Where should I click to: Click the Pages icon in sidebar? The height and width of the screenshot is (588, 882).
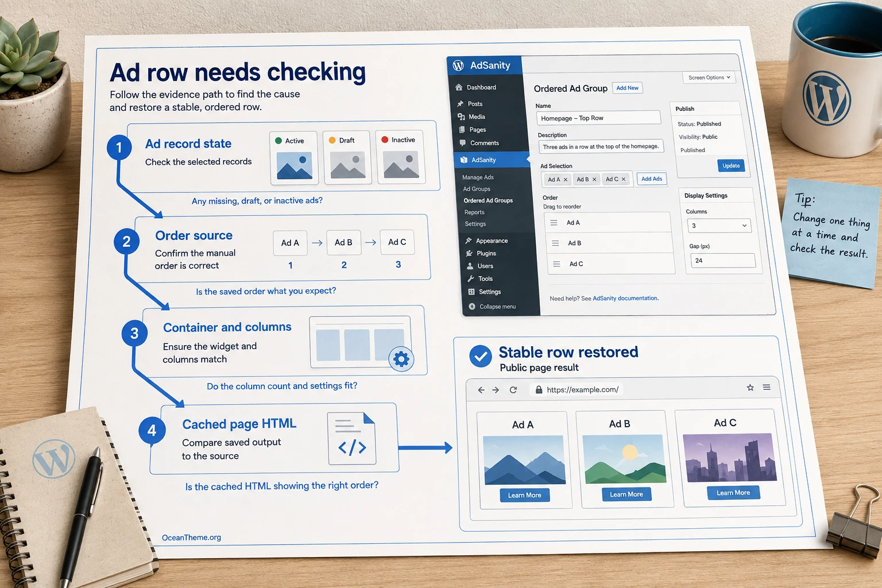point(462,130)
